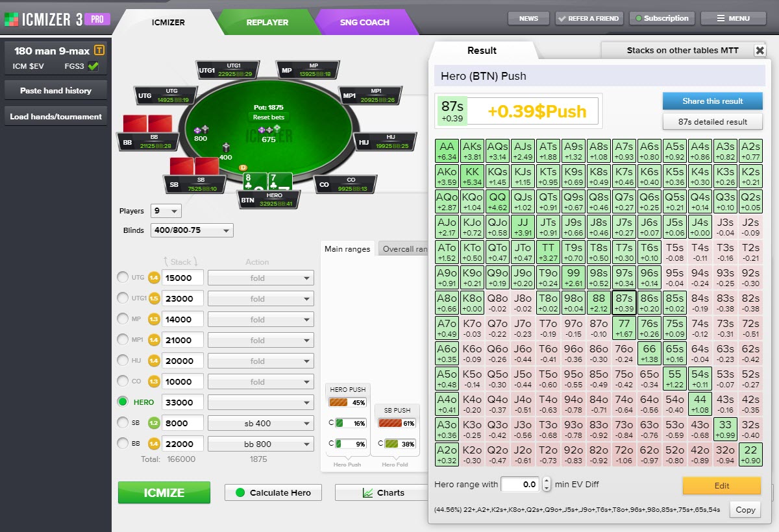The image size is (779, 532).
Task: Select the SB radio button as hero
Action: click(x=122, y=423)
